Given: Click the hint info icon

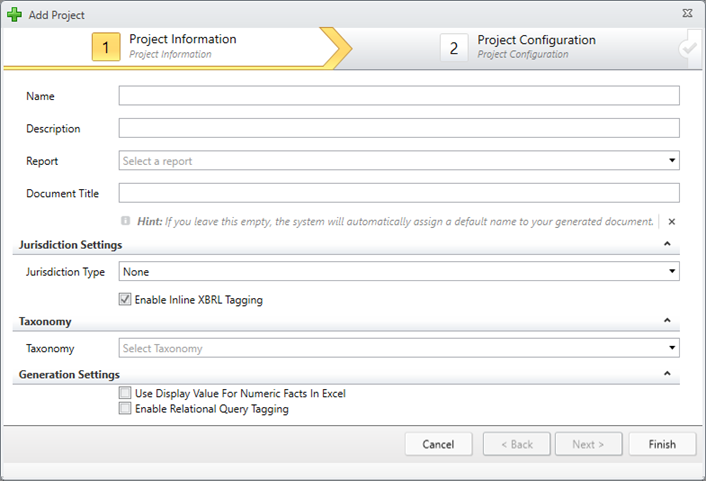Looking at the screenshot, I should 125,221.
